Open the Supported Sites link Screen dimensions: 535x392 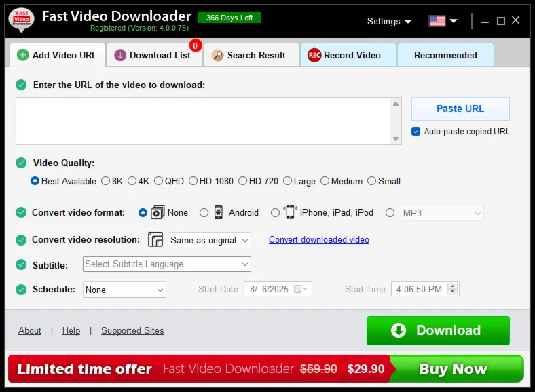[132, 330]
